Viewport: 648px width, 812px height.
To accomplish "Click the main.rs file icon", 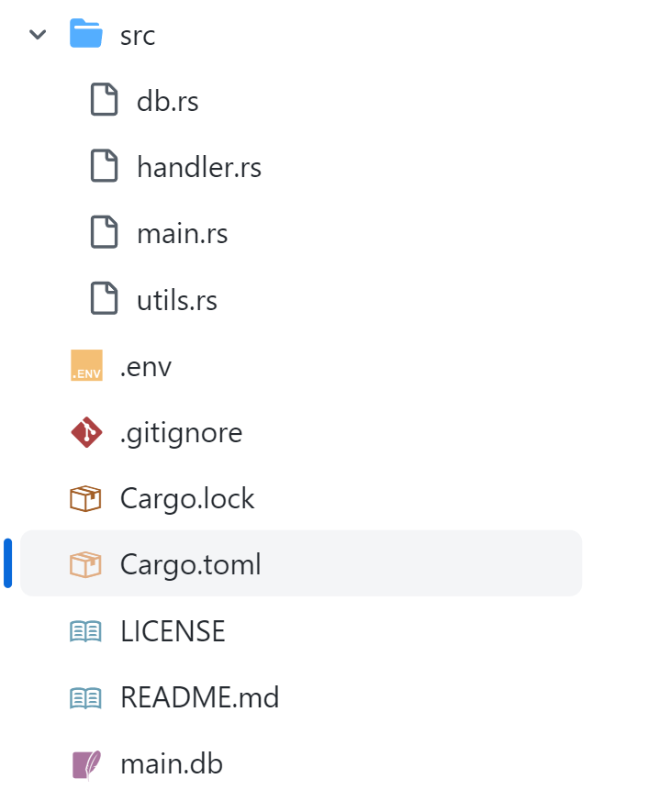I will (x=104, y=233).
